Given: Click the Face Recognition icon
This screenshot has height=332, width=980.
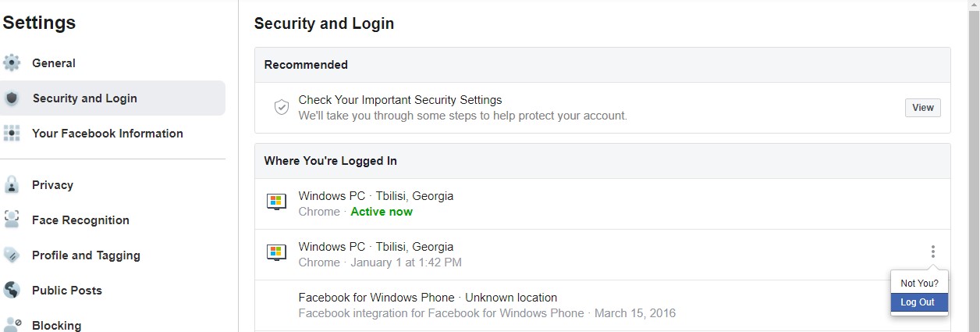Looking at the screenshot, I should click(12, 220).
